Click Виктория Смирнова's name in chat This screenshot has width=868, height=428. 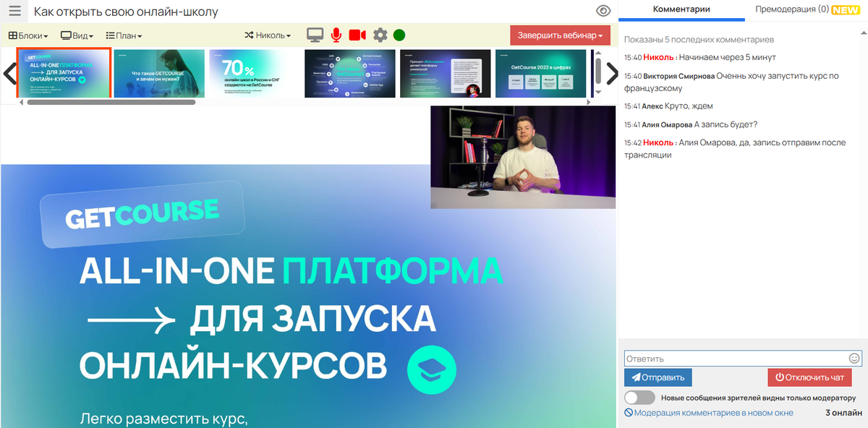click(x=679, y=76)
